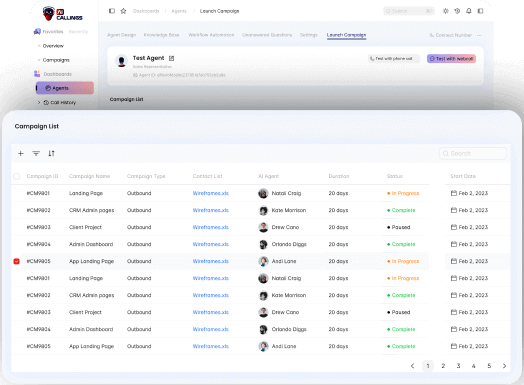This screenshot has height=385, width=524.
Task: Click calendar icon in the checked #CM9805 row
Action: (x=453, y=261)
